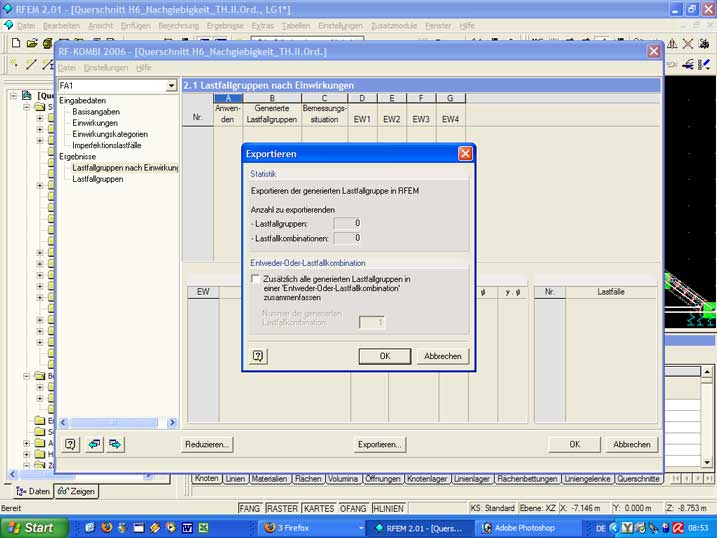The height and width of the screenshot is (538, 717).
Task: Click the new node tool icon in RFEM toolbar
Action: click(14, 64)
